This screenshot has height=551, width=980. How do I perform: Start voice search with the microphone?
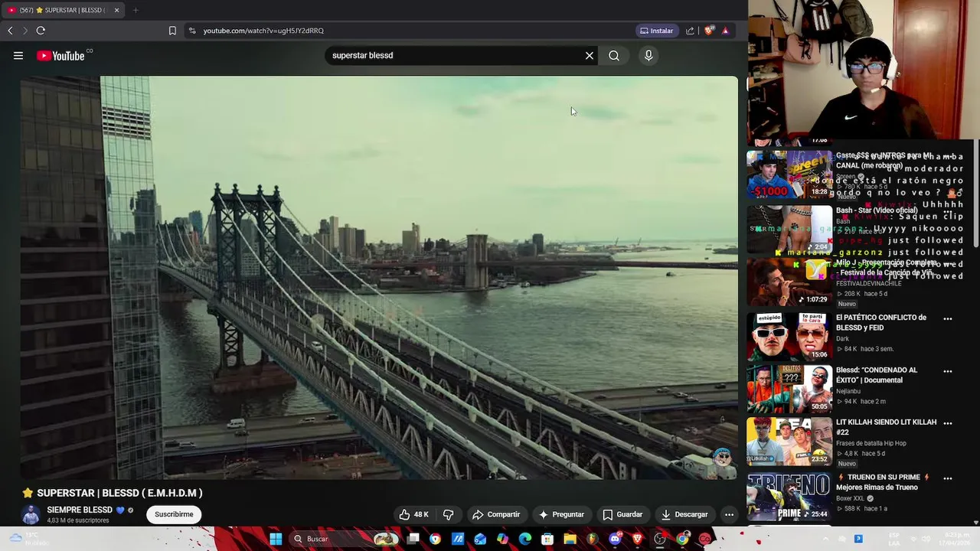coord(648,56)
